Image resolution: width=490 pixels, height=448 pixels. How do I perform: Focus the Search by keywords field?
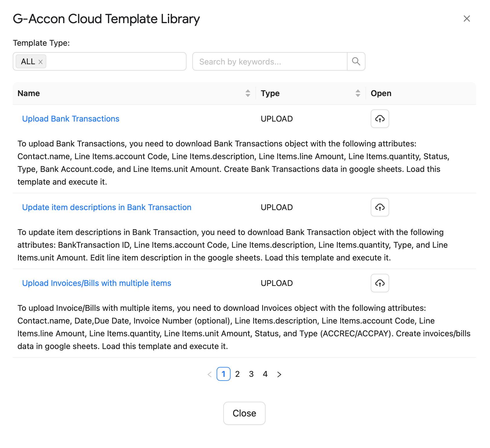coord(270,61)
